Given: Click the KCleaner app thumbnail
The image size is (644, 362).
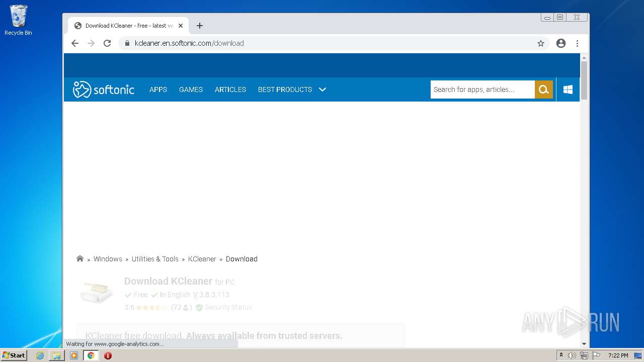Looking at the screenshot, I should 97,292.
